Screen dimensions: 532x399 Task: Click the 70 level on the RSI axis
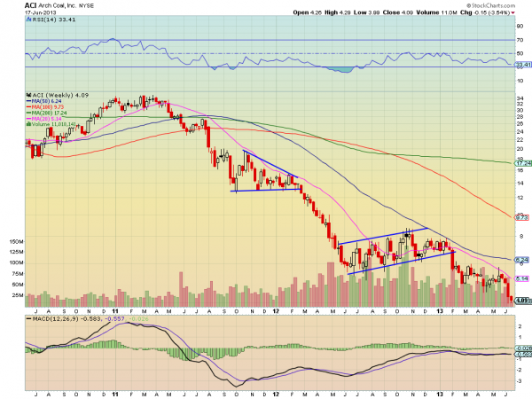tap(520, 40)
